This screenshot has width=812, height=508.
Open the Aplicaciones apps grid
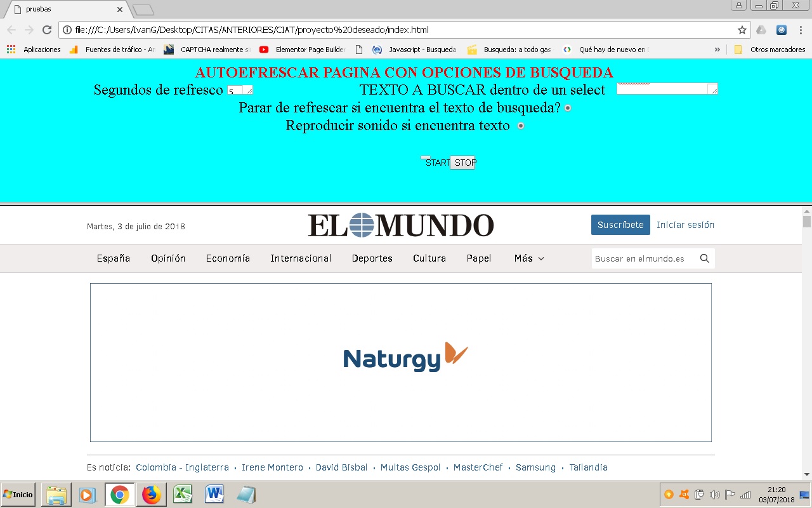[x=34, y=50]
